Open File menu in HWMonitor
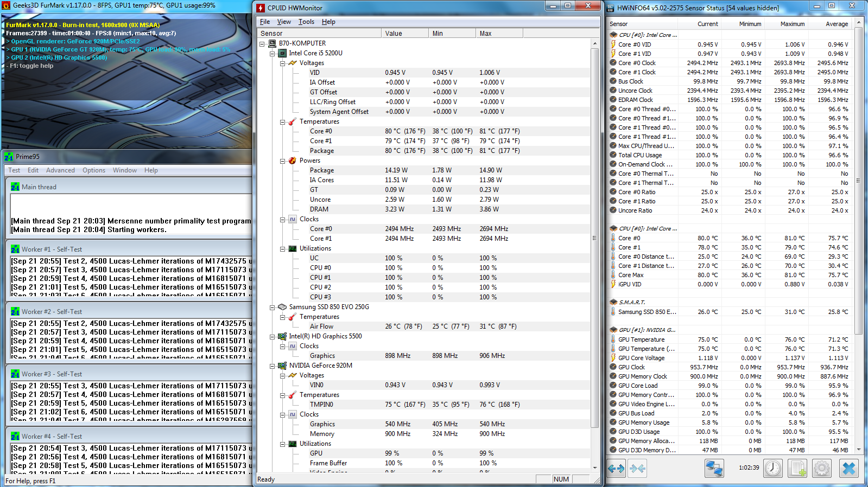The height and width of the screenshot is (487, 868). pyautogui.click(x=265, y=22)
